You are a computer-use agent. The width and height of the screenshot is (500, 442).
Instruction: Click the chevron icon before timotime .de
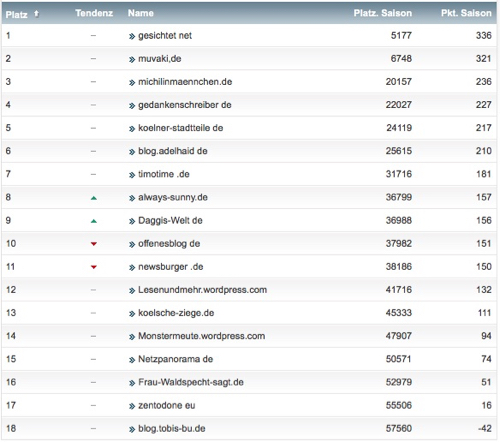point(132,175)
